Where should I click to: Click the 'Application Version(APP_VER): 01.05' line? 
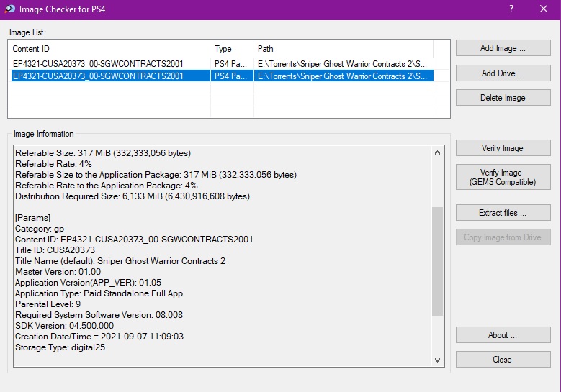tap(89, 282)
